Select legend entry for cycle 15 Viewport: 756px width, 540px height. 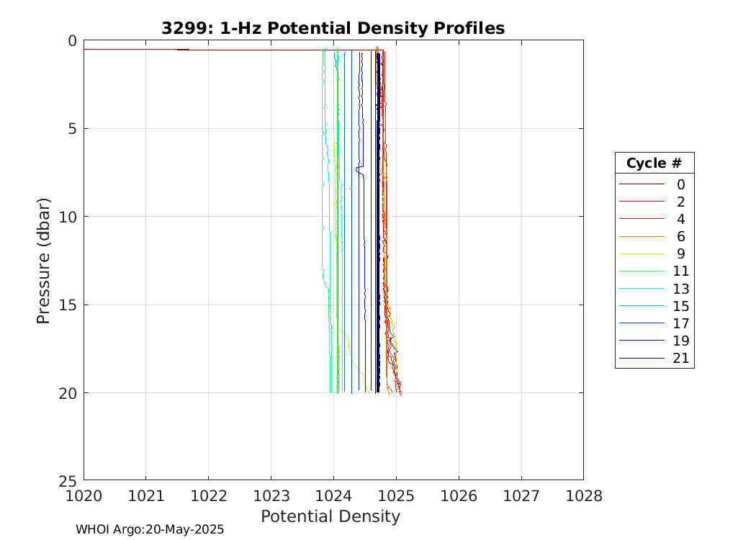click(654, 306)
